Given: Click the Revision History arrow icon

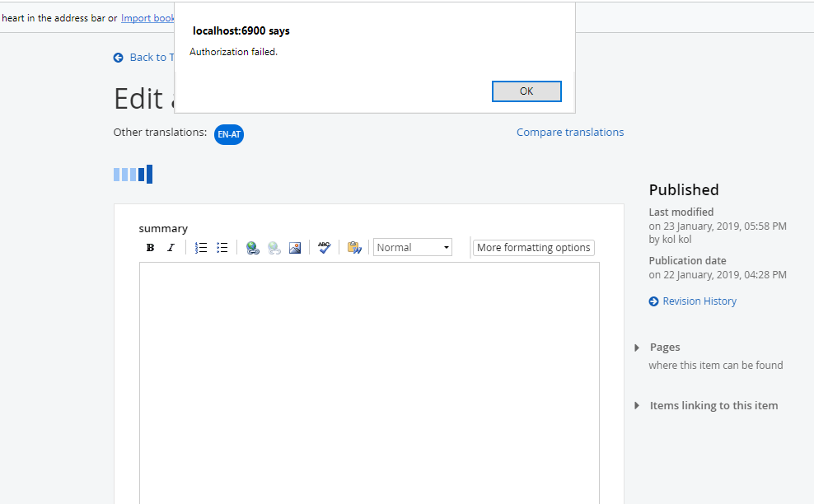Looking at the screenshot, I should tap(653, 301).
